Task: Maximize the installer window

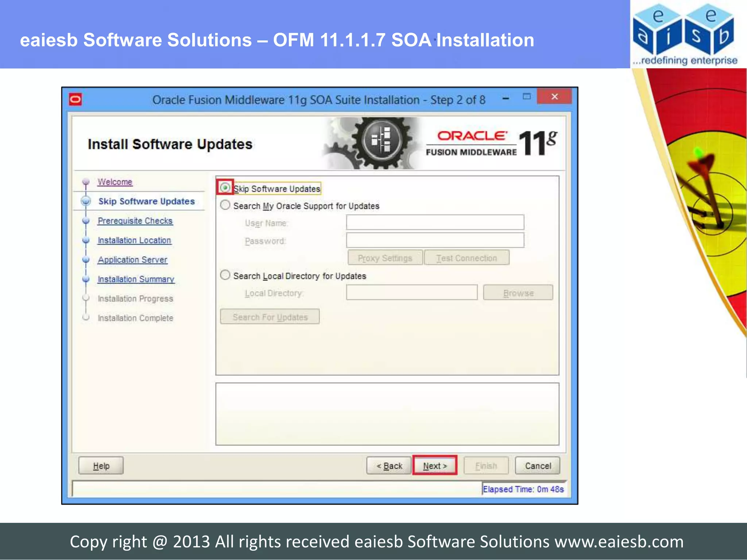Action: [x=527, y=97]
